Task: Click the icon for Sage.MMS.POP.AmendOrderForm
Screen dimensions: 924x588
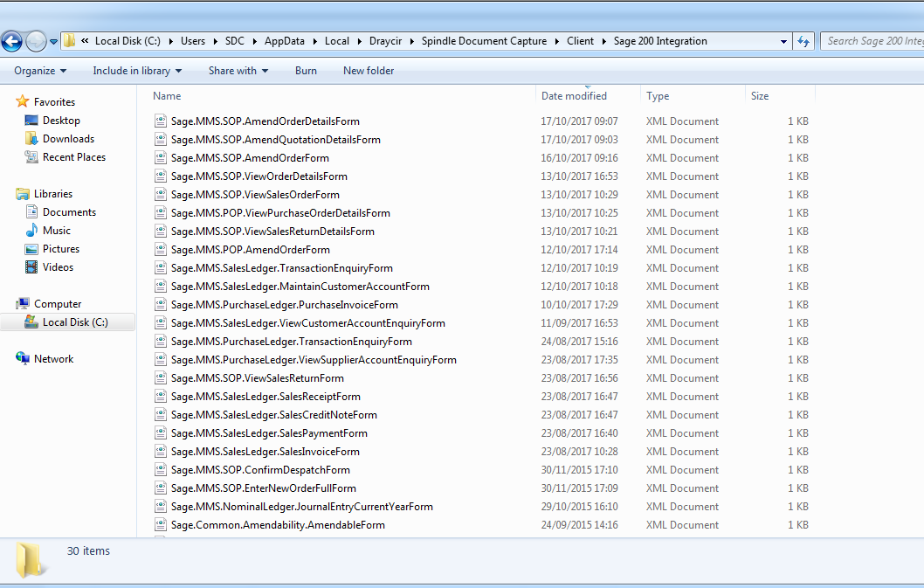Action: 161,250
